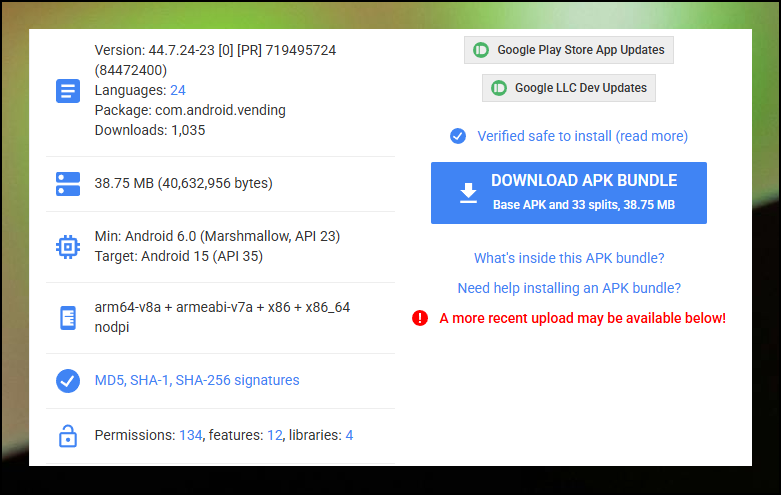
Task: Click Version 44.7.24-23 text
Action: pyautogui.click(x=215, y=50)
